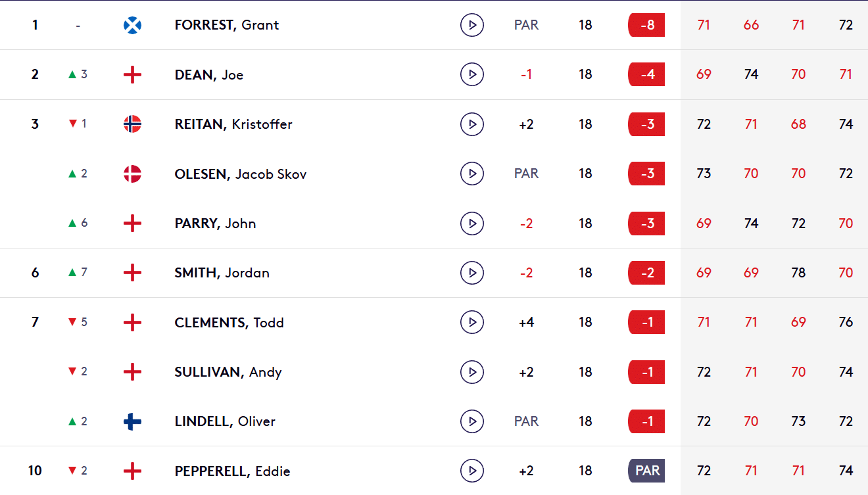Click play icon for Eddie Pepperell

pyautogui.click(x=472, y=471)
